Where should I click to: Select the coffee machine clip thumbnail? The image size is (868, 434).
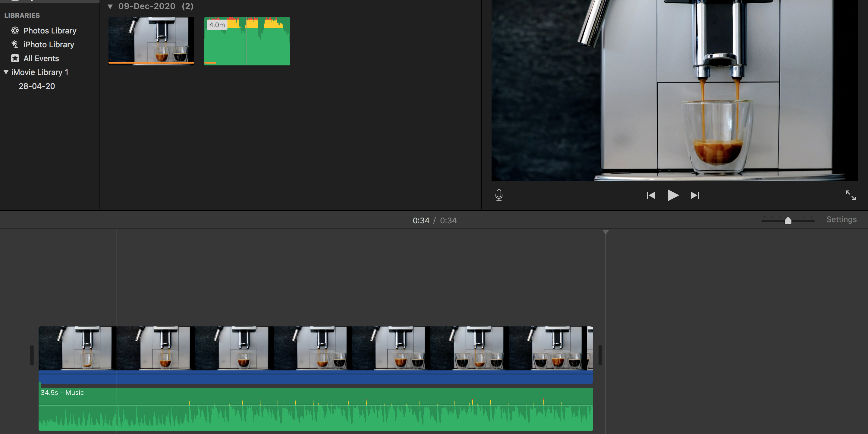(151, 40)
